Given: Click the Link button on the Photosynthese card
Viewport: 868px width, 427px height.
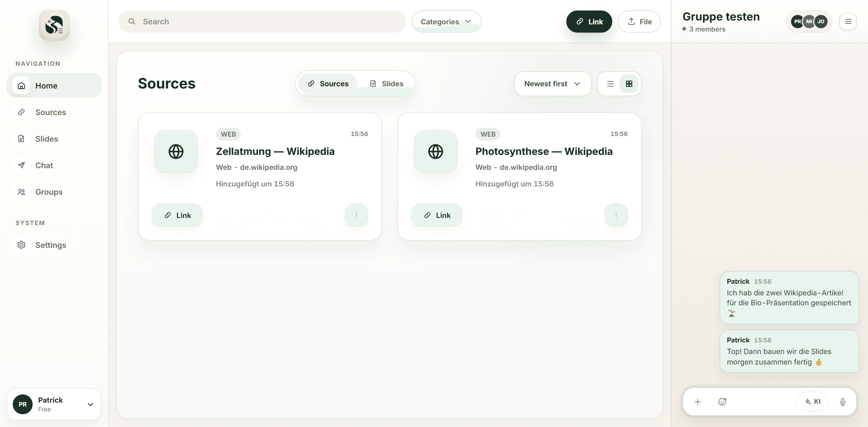Looking at the screenshot, I should tap(437, 215).
